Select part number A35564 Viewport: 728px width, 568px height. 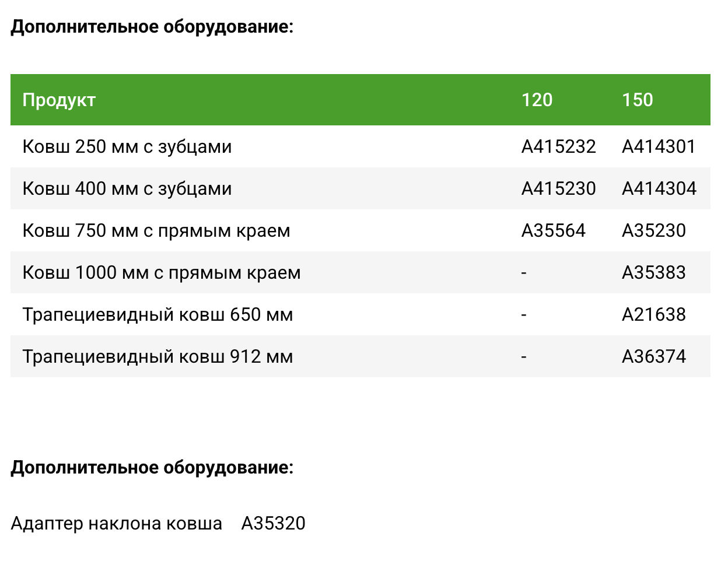pos(553,230)
